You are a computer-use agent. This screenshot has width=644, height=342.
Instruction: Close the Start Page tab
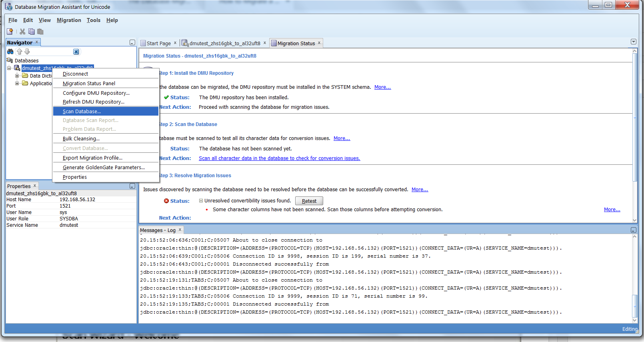point(175,43)
